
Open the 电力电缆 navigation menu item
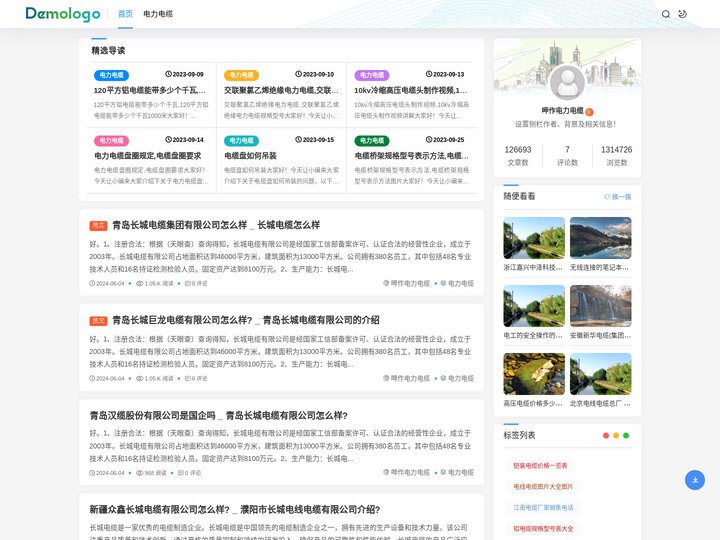(x=158, y=14)
